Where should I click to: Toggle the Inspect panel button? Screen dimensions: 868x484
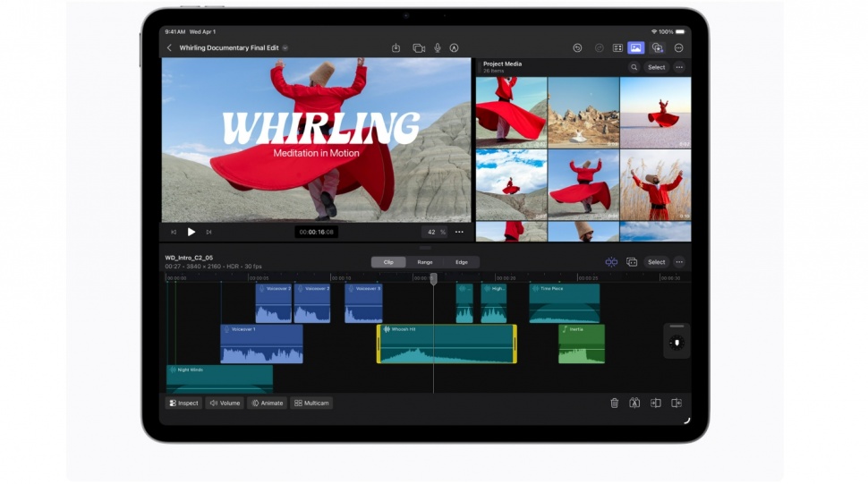[183, 403]
